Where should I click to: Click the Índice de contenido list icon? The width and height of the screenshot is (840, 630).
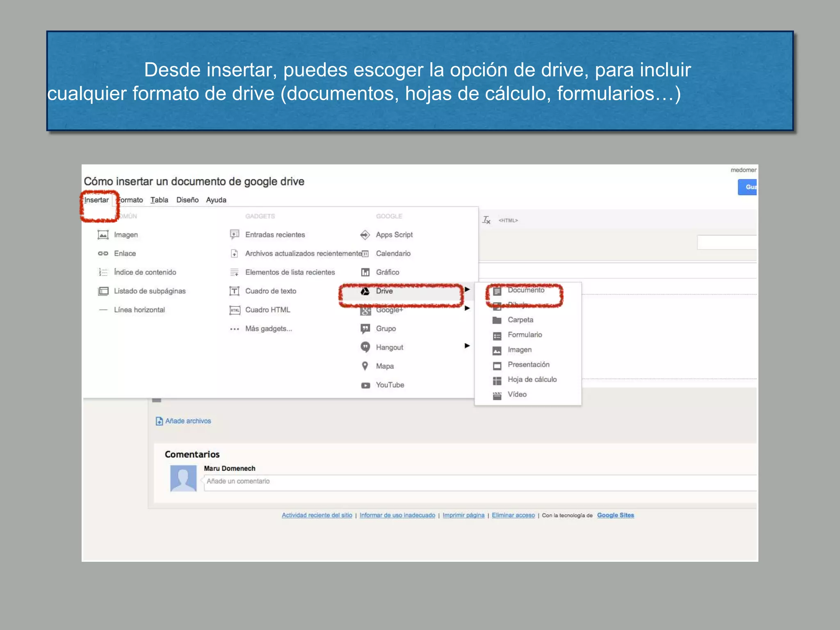tap(103, 272)
